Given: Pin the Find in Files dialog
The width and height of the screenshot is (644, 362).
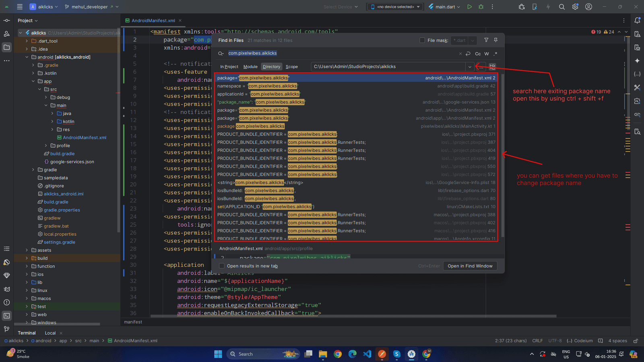Looking at the screenshot, I should click(x=496, y=40).
